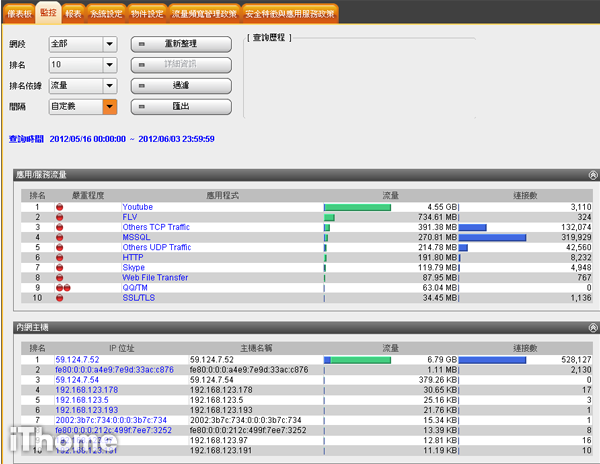This screenshot has height=464, width=600.
Task: Collapse the 應用/服務流量 panel with its arrow icon
Action: (592, 174)
